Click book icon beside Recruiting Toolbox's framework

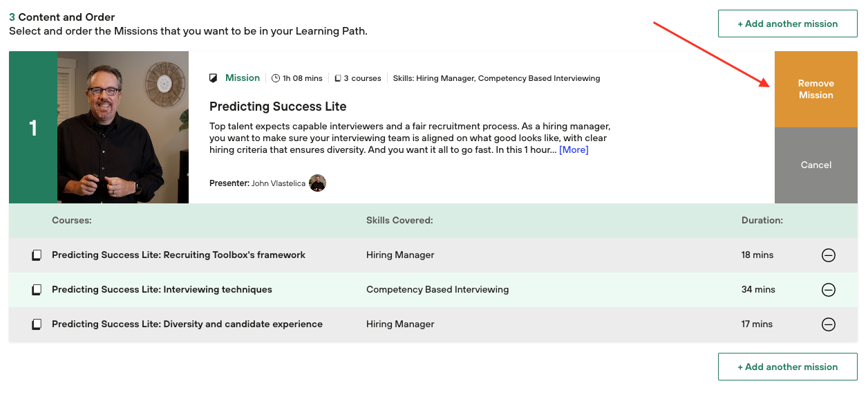coord(37,255)
